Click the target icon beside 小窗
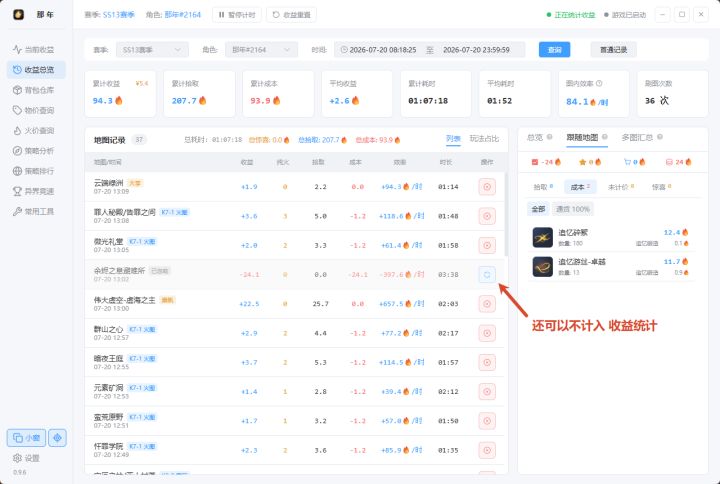The image size is (720, 484). point(57,438)
